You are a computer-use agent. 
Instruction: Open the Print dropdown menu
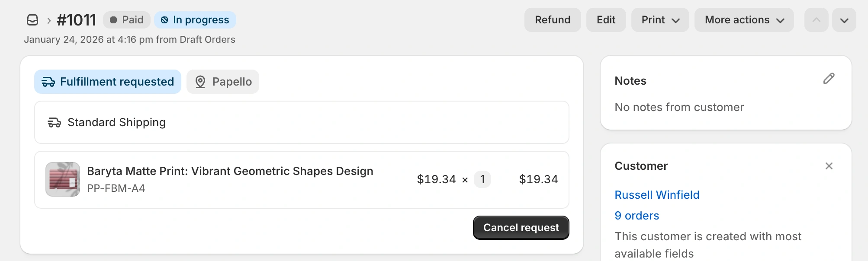660,19
